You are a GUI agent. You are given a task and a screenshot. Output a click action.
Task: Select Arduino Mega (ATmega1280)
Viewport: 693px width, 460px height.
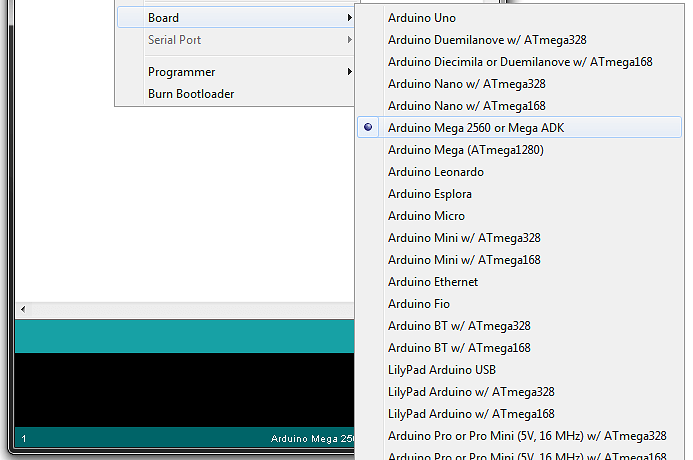pos(519,150)
